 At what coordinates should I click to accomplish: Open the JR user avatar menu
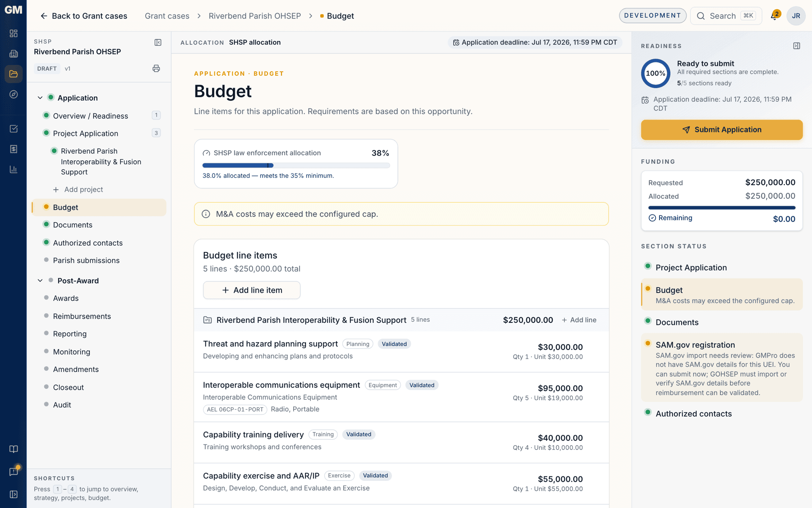(796, 16)
